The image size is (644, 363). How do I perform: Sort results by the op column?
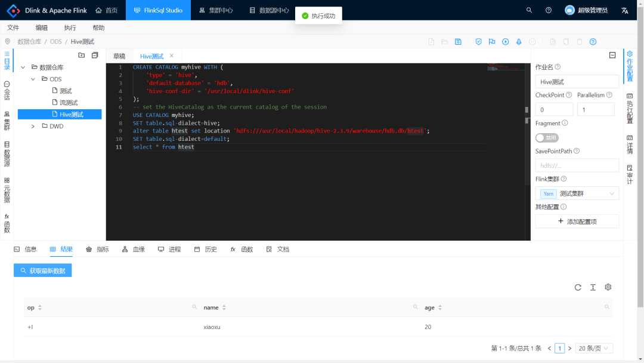click(x=40, y=307)
